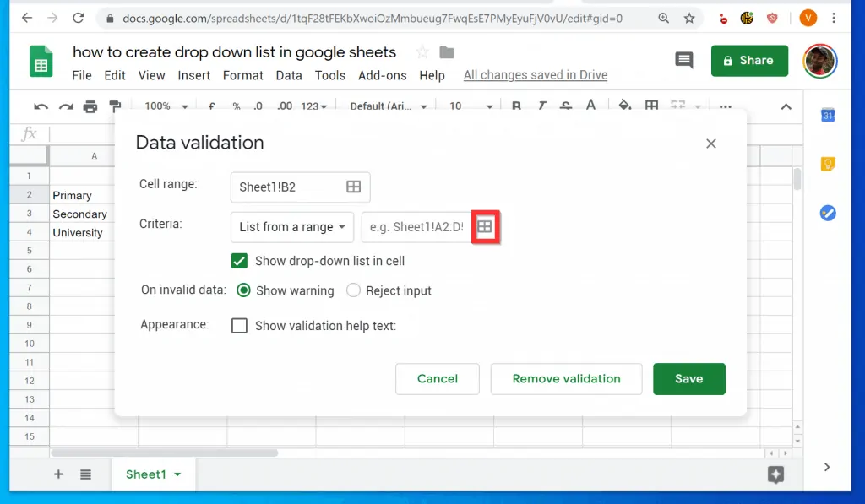Image resolution: width=865 pixels, height=504 pixels.
Task: Open the Data menu
Action: [289, 75]
